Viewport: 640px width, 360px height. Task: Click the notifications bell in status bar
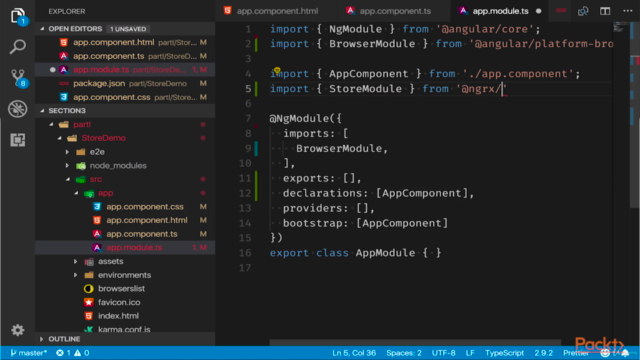[625, 353]
